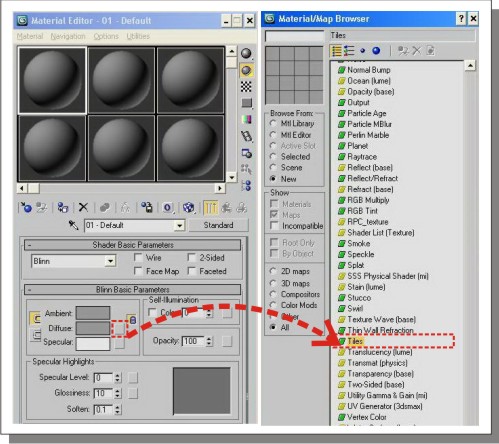Switch browser to View Small Icons
This screenshot has height=444, width=499.
363,51
